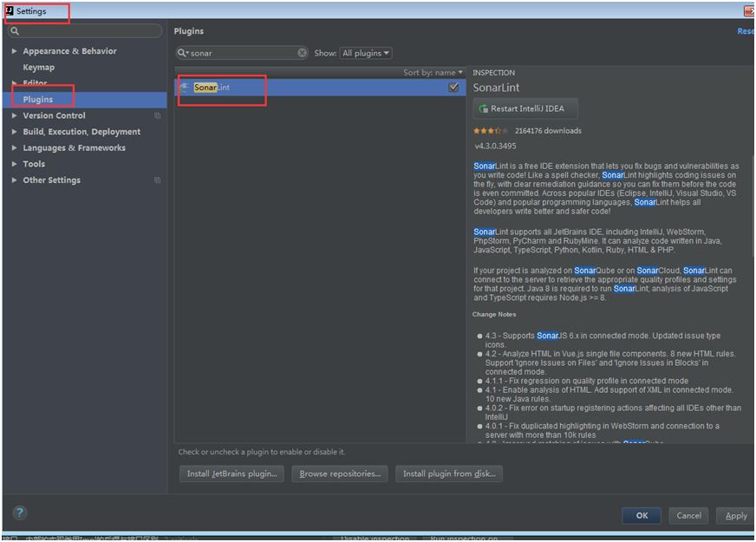
Task: Expand the Version Control section
Action: pyautogui.click(x=14, y=115)
